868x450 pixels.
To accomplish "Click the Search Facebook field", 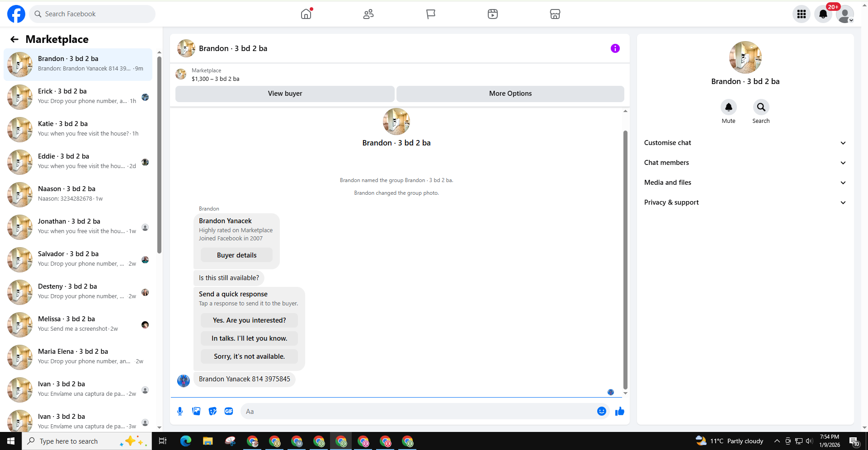I will tap(92, 14).
